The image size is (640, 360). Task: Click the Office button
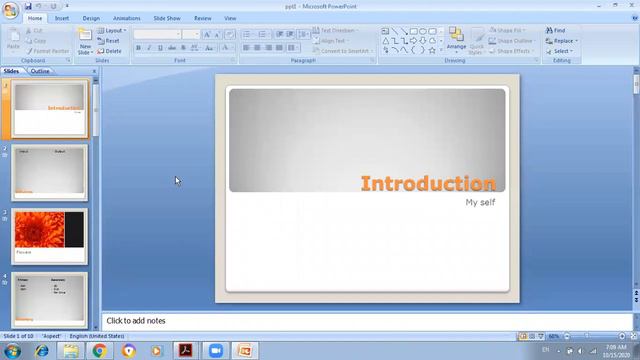11,10
